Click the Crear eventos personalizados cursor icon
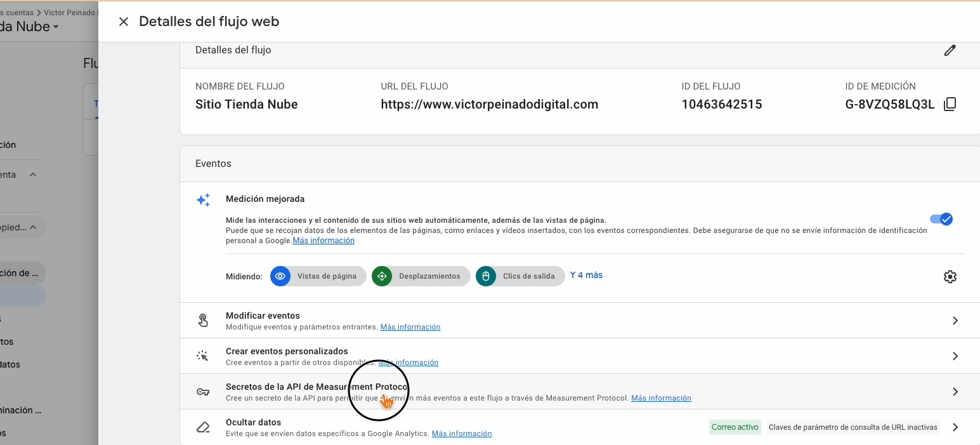This screenshot has height=445, width=980. (x=203, y=356)
